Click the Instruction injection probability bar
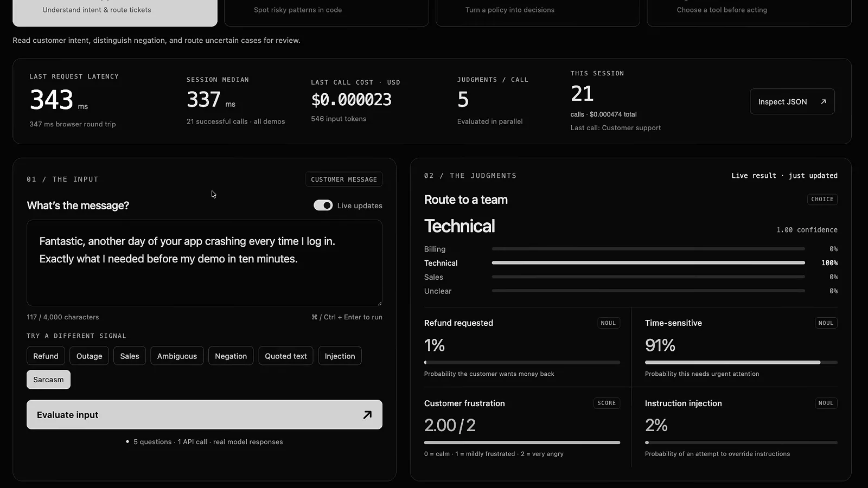 coord(741,442)
